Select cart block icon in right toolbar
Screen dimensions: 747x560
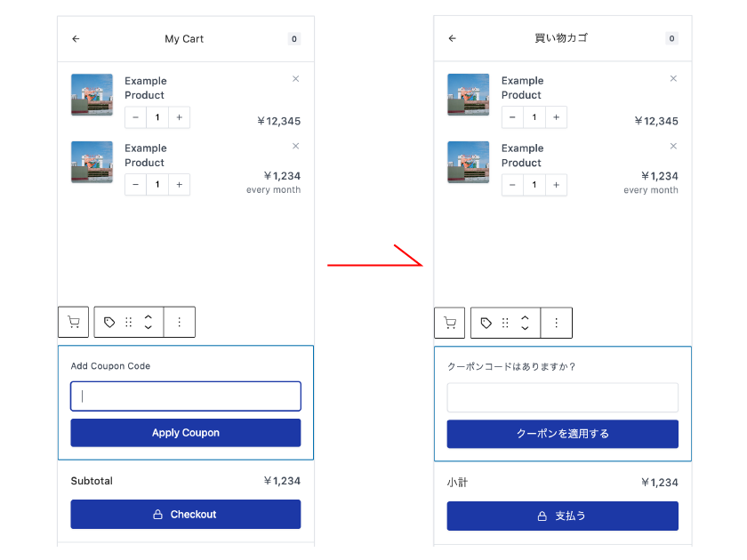(450, 323)
